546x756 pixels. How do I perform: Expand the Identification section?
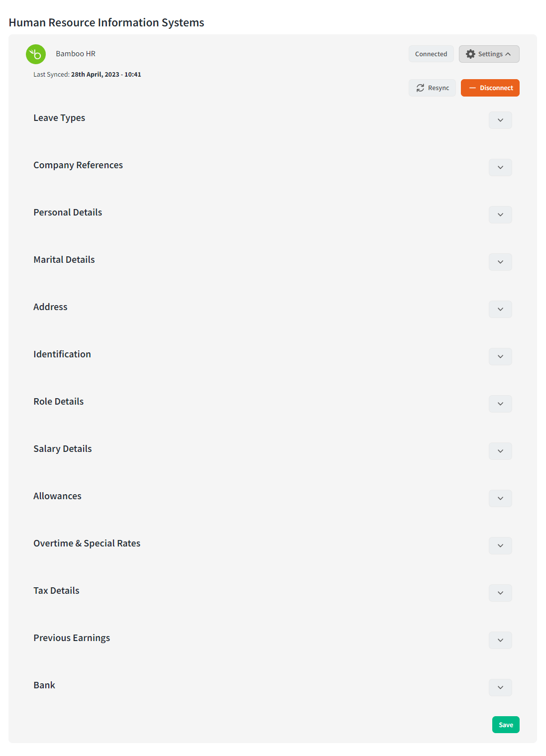pyautogui.click(x=500, y=356)
